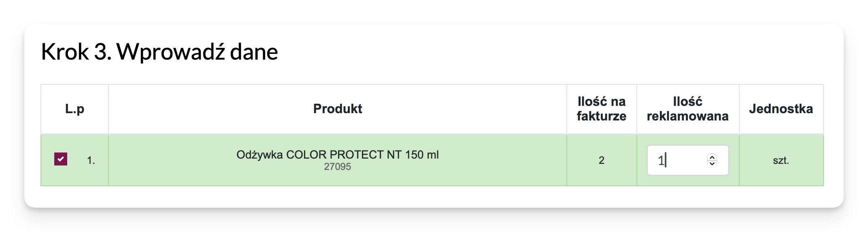868x232 pixels.
Task: Click the row number 1. label
Action: pos(91,161)
